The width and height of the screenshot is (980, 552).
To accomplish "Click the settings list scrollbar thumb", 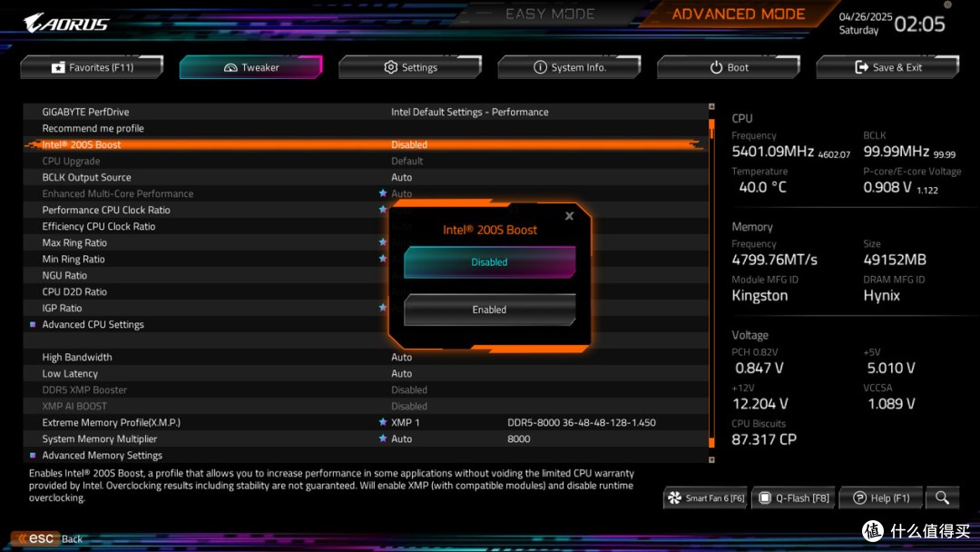I will coord(711,128).
